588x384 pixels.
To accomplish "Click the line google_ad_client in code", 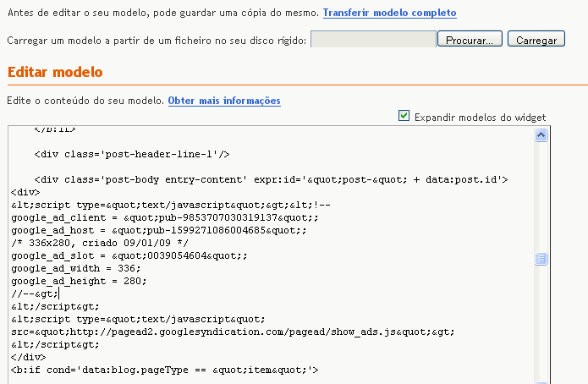I will click(x=165, y=218).
